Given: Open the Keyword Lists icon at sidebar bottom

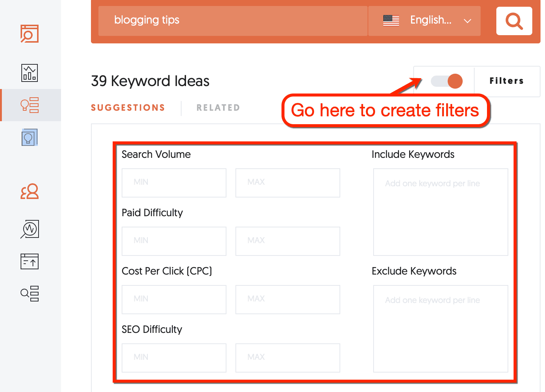Looking at the screenshot, I should (x=30, y=294).
